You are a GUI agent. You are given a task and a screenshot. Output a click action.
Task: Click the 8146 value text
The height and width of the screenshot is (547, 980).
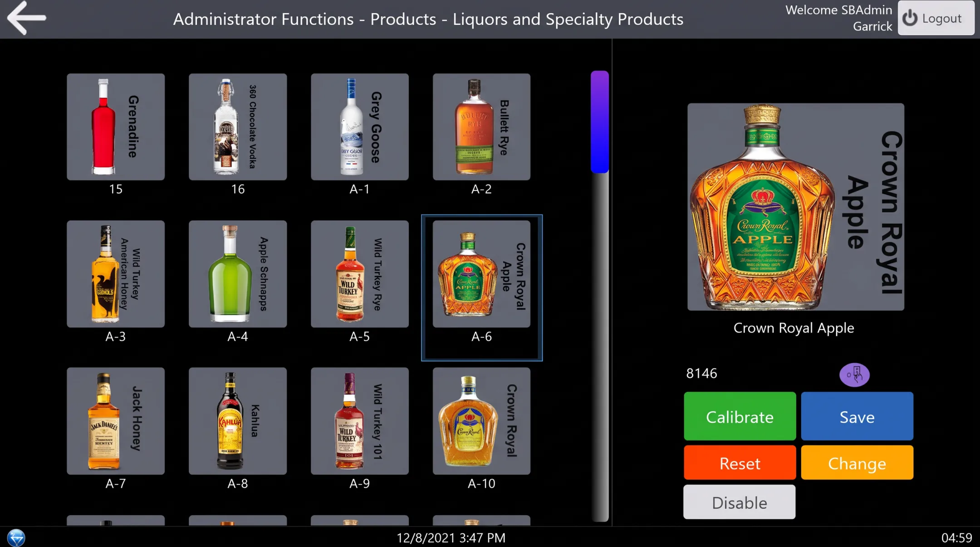coord(701,373)
